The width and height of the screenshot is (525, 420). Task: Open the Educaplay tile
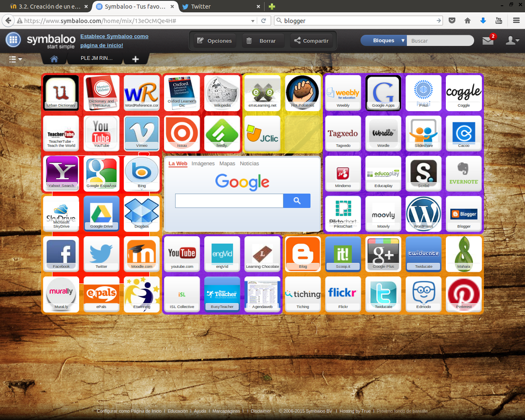click(x=383, y=173)
